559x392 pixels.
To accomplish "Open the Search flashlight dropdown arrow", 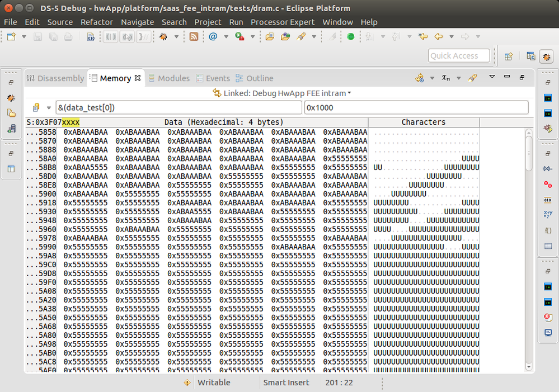I will point(314,36).
